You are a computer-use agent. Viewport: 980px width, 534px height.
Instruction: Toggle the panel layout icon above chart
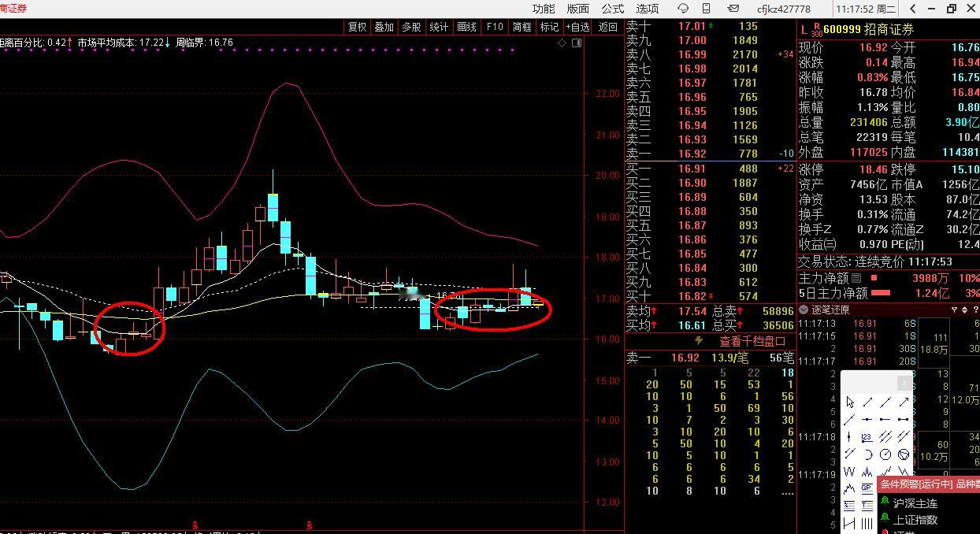(577, 43)
